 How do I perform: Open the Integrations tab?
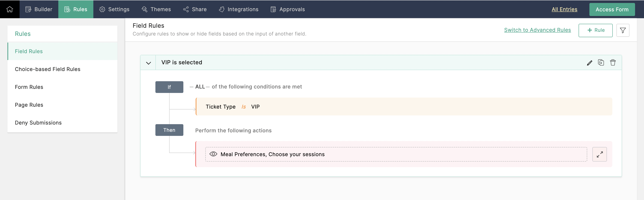[239, 9]
